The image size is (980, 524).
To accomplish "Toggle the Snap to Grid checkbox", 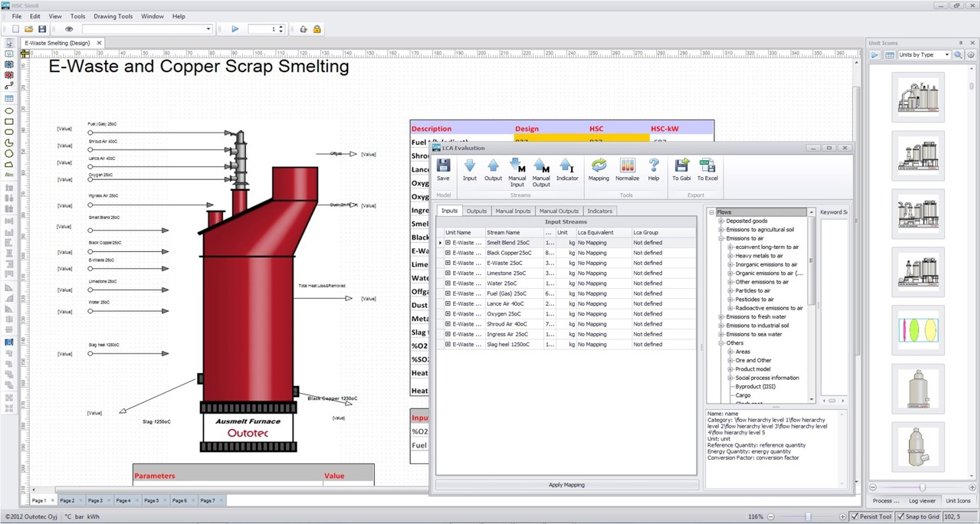I will [901, 516].
